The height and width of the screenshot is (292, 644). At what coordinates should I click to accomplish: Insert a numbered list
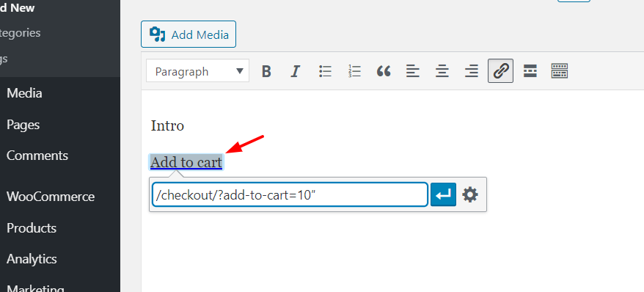click(x=354, y=71)
